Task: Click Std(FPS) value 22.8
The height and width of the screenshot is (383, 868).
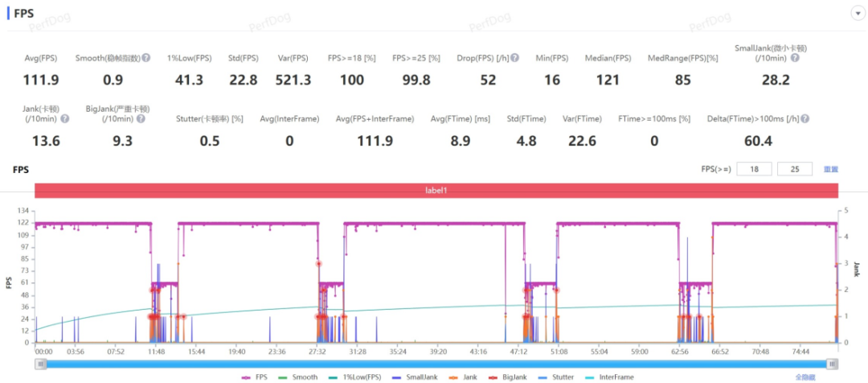Action: pyautogui.click(x=243, y=80)
